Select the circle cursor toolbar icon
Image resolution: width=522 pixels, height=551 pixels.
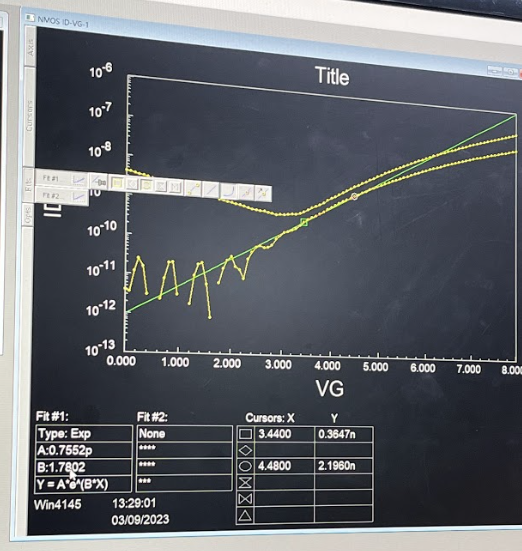pos(146,185)
